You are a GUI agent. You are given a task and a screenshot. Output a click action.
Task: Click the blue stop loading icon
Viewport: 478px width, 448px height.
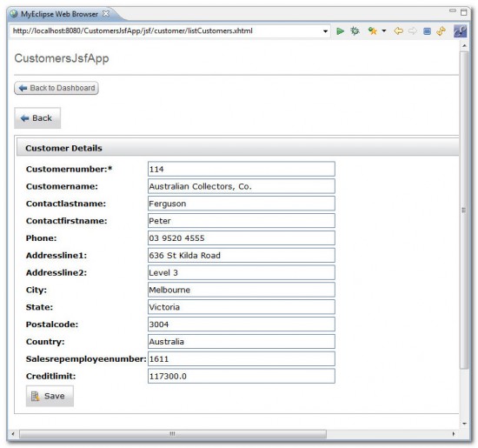click(x=427, y=31)
